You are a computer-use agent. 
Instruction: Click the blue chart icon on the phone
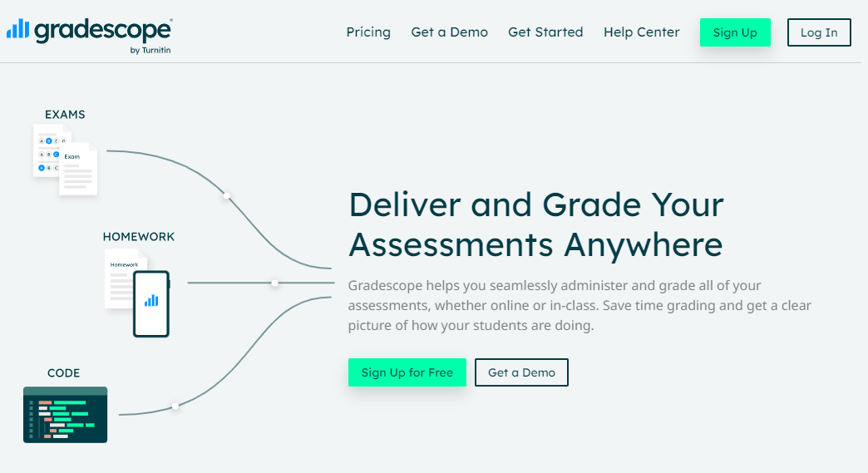(151, 300)
